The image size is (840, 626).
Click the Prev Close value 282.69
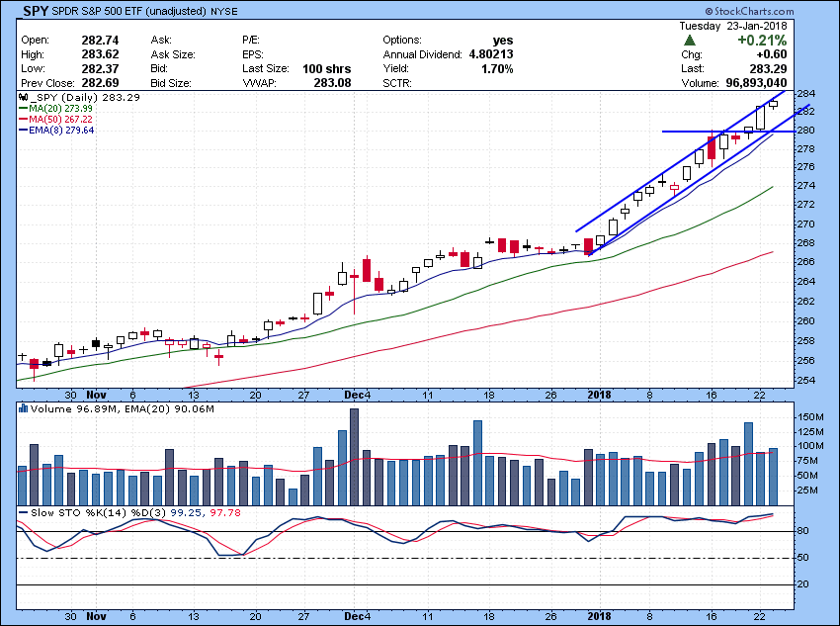coord(100,83)
